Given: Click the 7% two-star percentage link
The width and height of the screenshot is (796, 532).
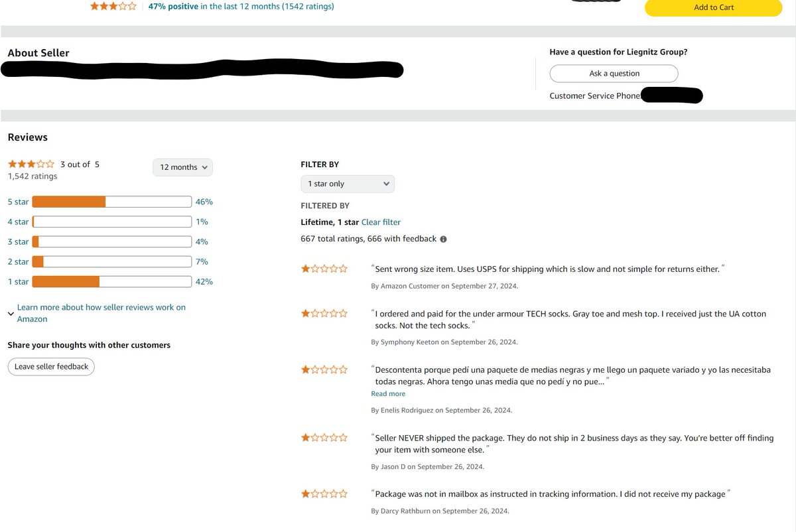Looking at the screenshot, I should (202, 261).
